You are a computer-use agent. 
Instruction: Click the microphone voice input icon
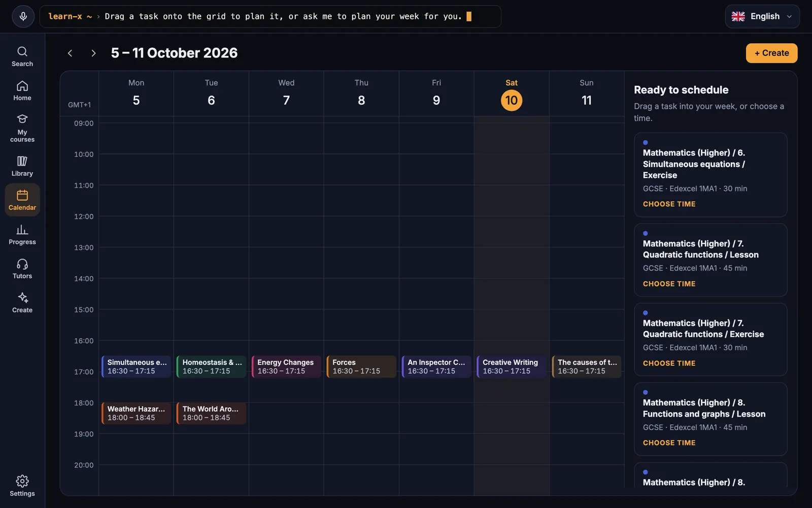23,16
